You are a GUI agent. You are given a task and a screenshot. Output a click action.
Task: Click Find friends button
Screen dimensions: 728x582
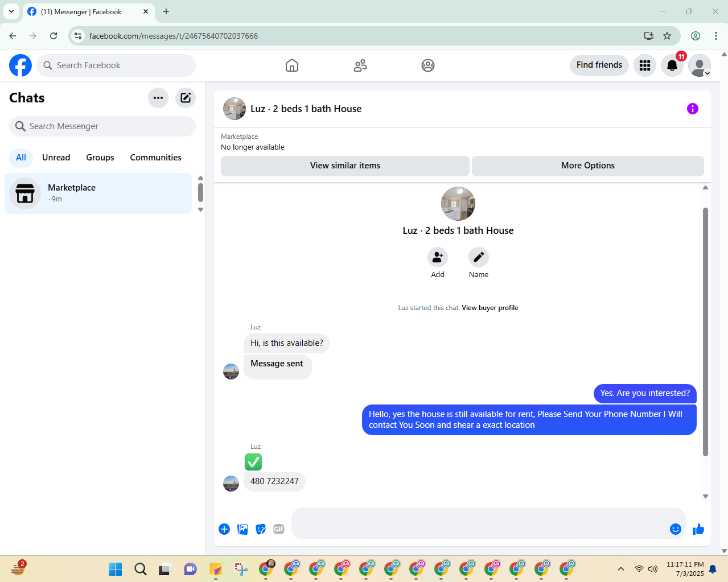coord(599,65)
